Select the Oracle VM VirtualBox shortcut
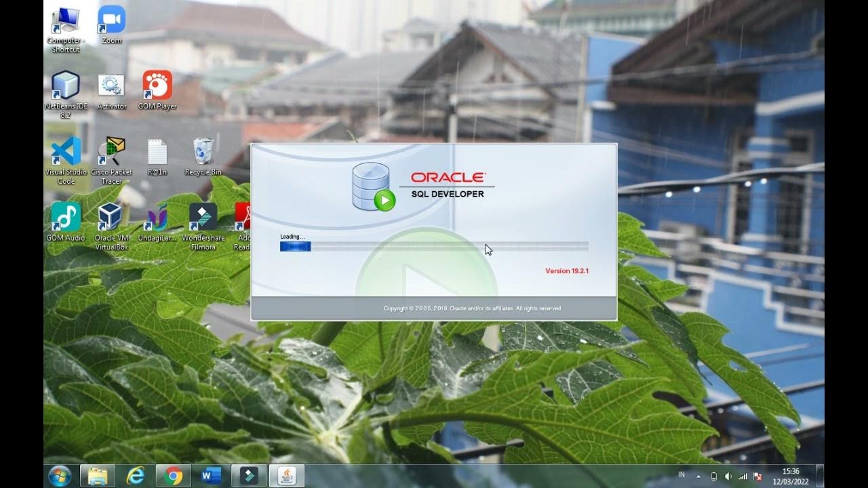Viewport: 868px width, 488px height. (111, 226)
